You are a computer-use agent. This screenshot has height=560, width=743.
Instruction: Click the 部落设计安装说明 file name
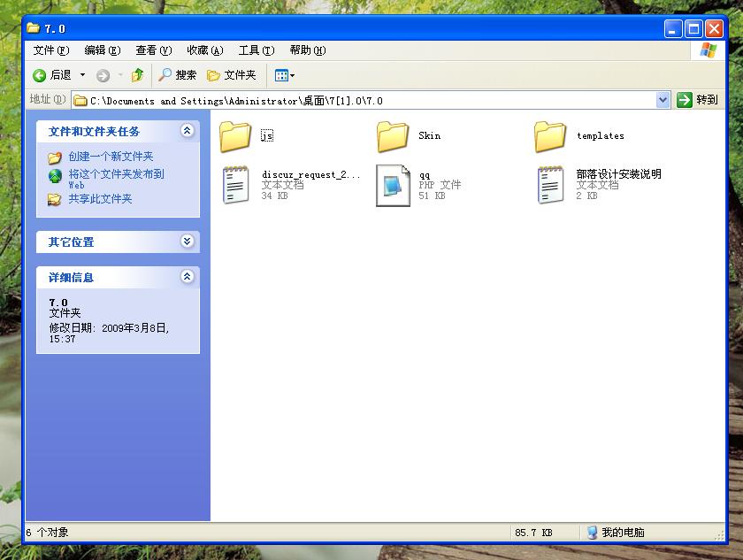(x=618, y=174)
